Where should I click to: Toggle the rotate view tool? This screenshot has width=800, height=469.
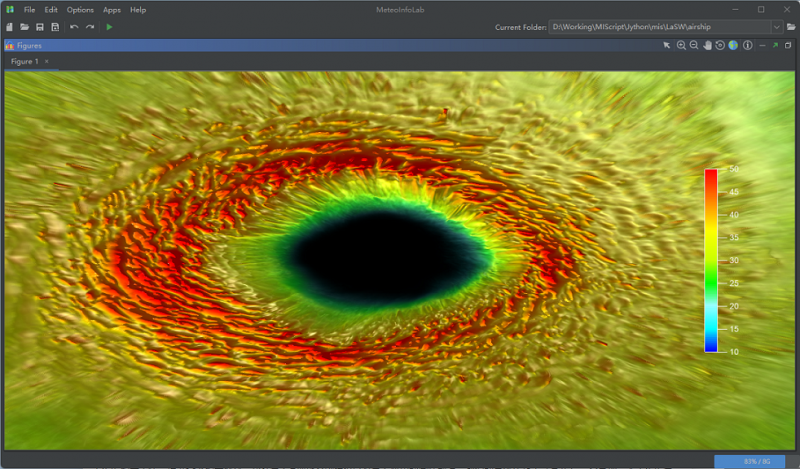point(720,46)
